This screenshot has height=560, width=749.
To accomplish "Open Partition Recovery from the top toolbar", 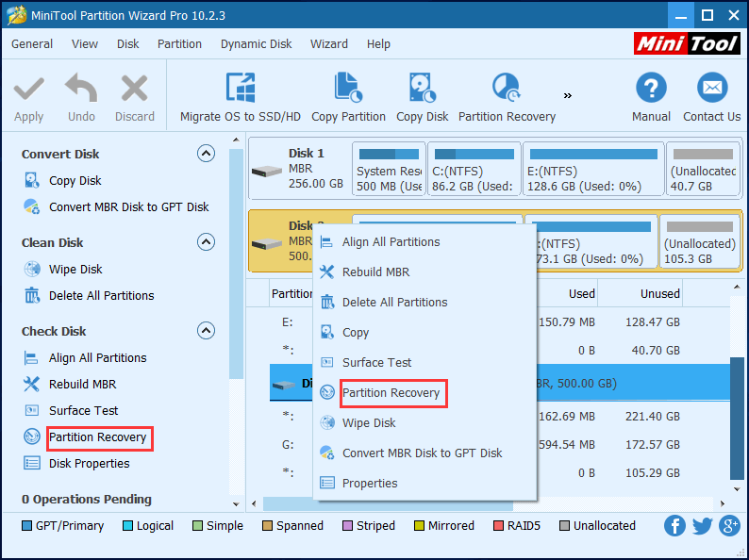I will pyautogui.click(x=507, y=98).
